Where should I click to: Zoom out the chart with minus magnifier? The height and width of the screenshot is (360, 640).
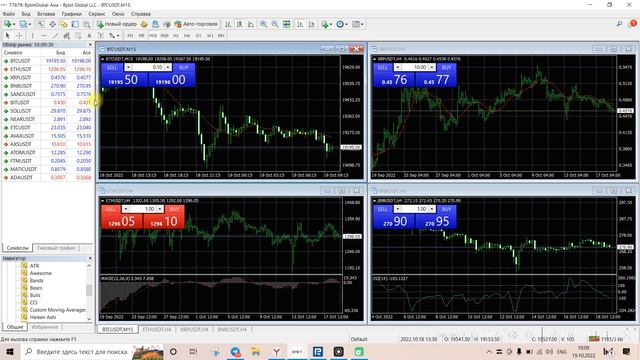[275, 24]
